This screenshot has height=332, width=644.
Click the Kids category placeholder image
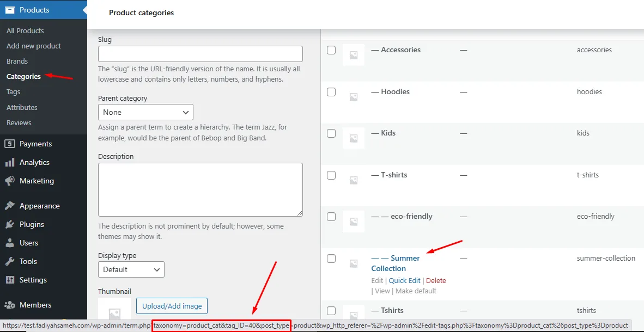pos(353,138)
